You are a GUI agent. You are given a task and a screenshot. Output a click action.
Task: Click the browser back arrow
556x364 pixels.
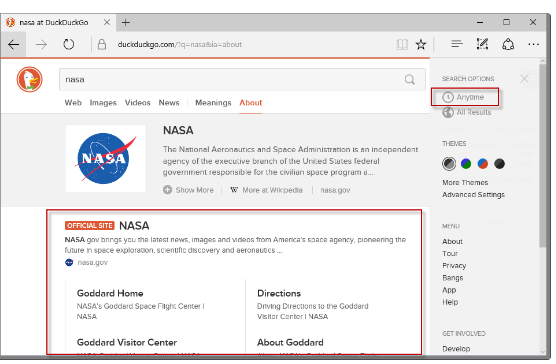(13, 45)
